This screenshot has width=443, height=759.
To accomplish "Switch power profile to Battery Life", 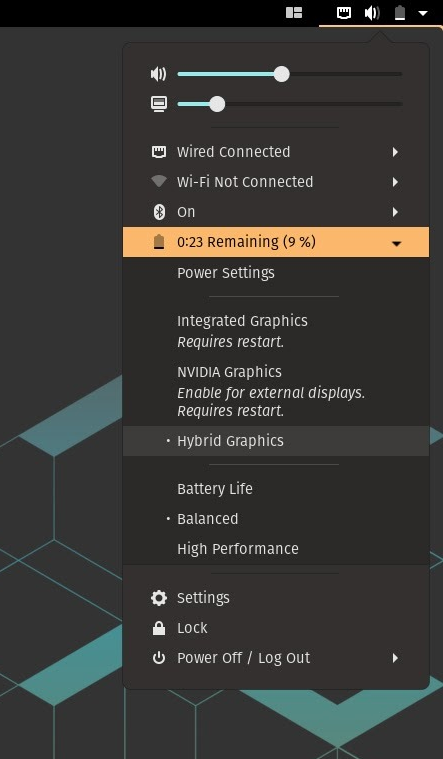I will [x=276, y=489].
